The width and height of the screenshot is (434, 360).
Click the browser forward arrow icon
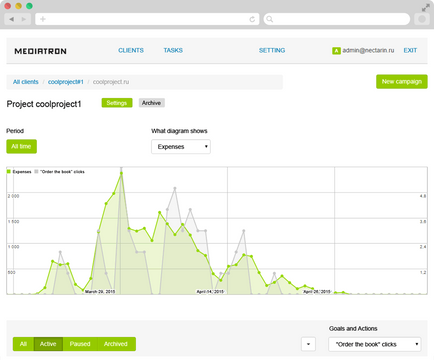click(24, 19)
